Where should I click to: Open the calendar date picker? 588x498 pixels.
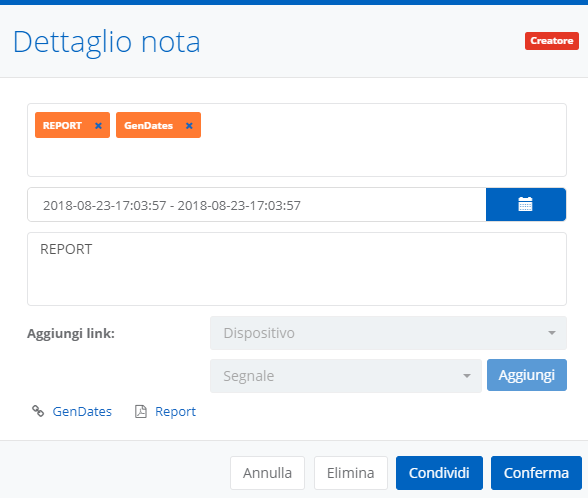tap(526, 204)
